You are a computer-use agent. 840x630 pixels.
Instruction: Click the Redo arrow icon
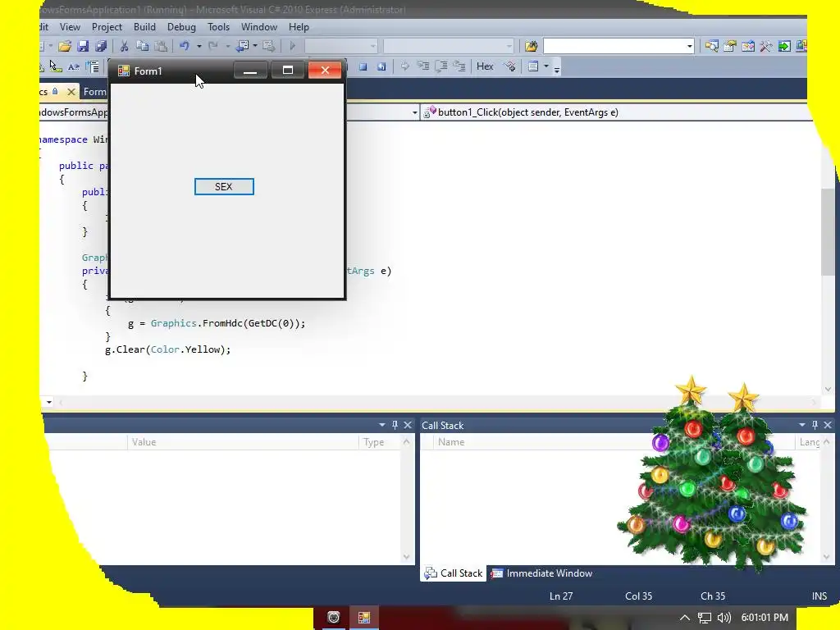(x=213, y=46)
